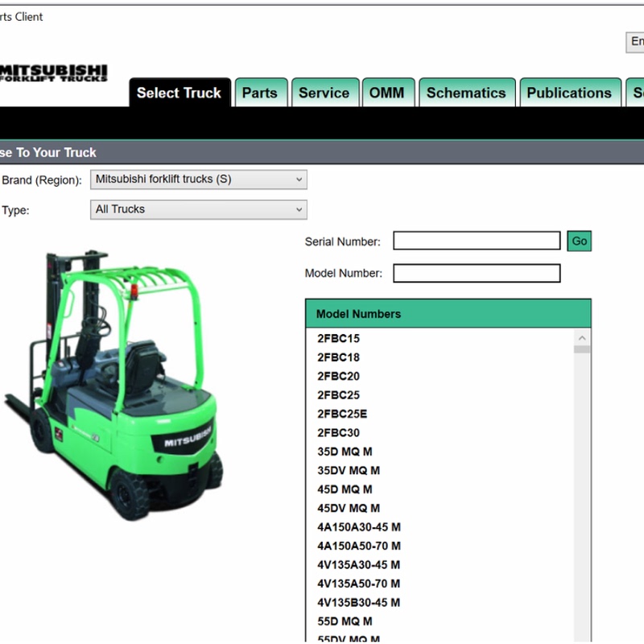This screenshot has width=644, height=644.
Task: Open the Type dropdown showing All Trucks
Action: pos(198,209)
